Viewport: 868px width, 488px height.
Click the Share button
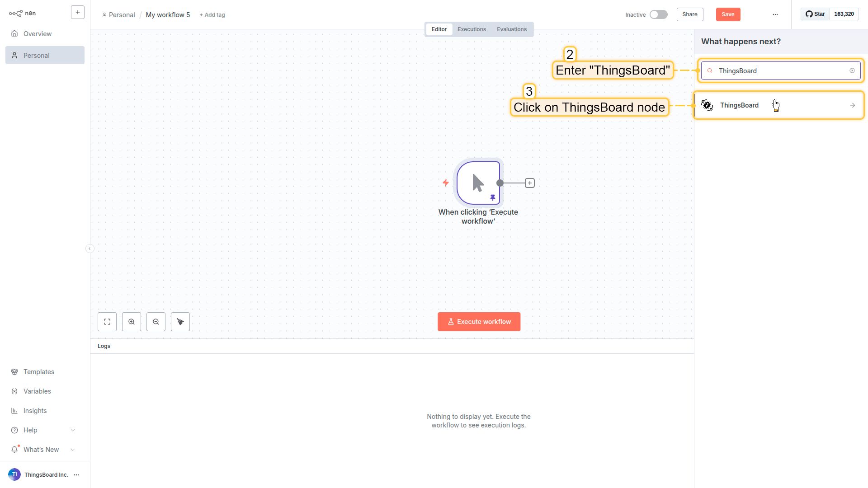coord(689,14)
